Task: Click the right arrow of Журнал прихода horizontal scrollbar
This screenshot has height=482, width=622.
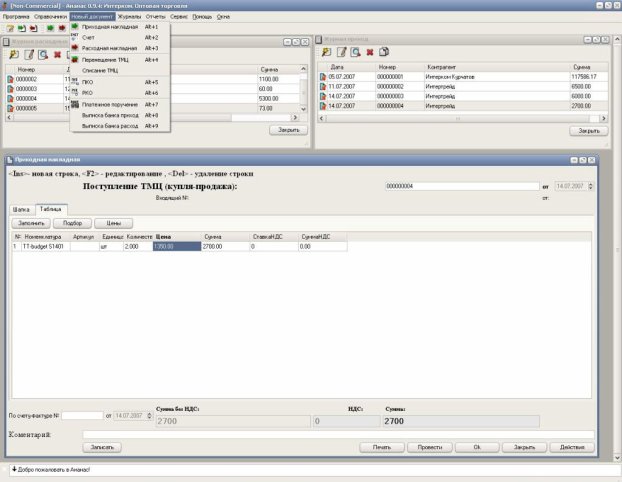Action: (604, 118)
